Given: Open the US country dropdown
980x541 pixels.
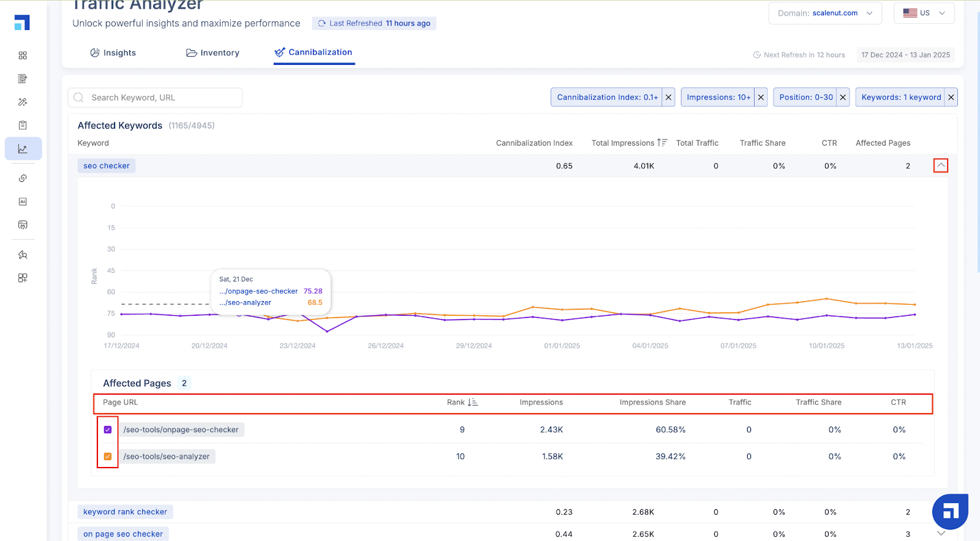Looking at the screenshot, I should (924, 13).
